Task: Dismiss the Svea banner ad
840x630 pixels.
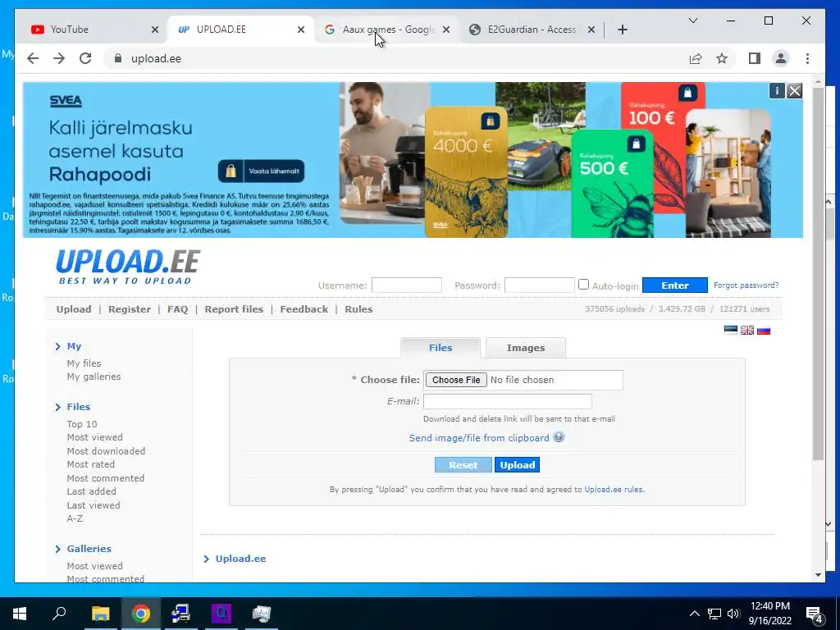Action: click(x=794, y=90)
